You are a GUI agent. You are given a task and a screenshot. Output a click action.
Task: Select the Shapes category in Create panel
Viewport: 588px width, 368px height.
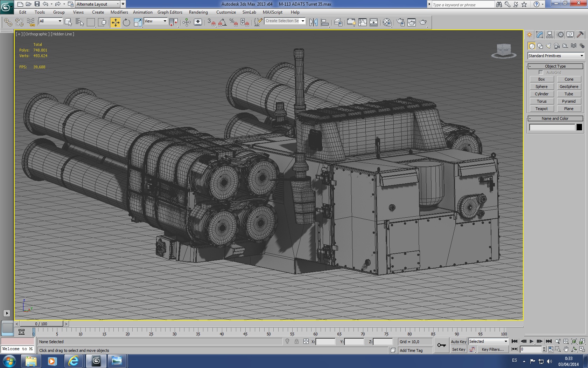point(540,46)
